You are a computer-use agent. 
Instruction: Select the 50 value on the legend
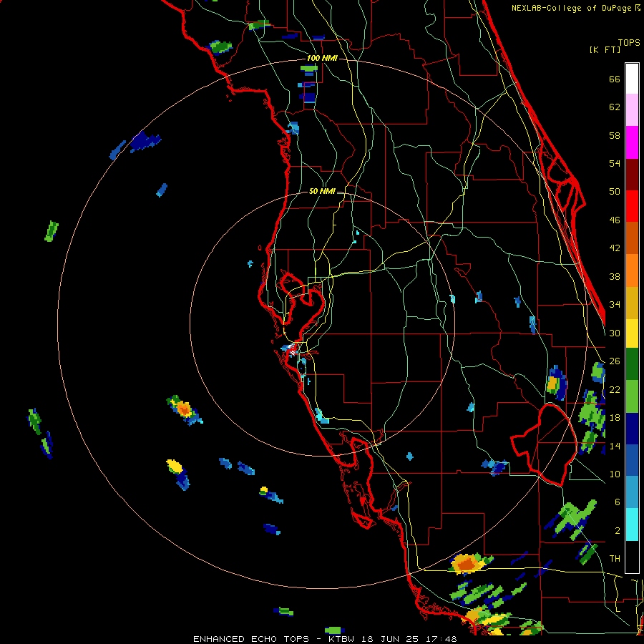615,192
